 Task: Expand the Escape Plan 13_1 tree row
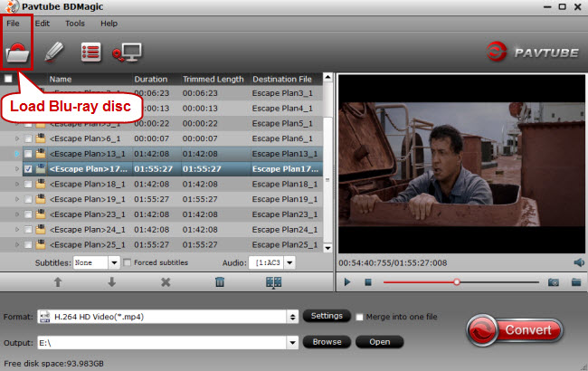[17, 154]
